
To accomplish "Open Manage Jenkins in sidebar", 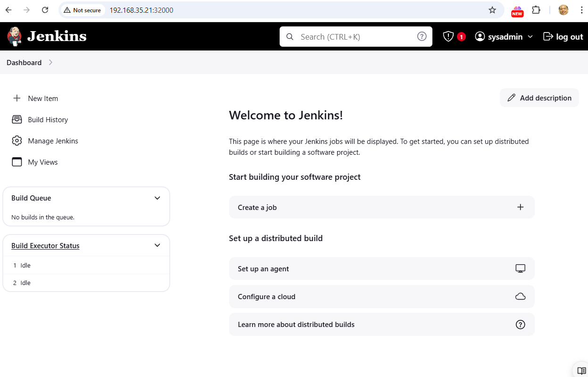I will pyautogui.click(x=53, y=141).
